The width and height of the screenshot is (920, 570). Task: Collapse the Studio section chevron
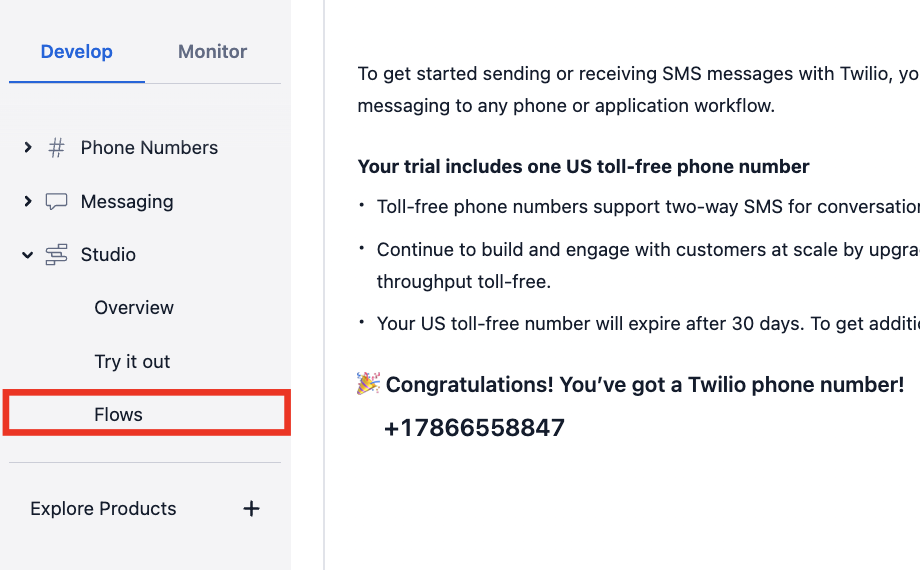28,255
